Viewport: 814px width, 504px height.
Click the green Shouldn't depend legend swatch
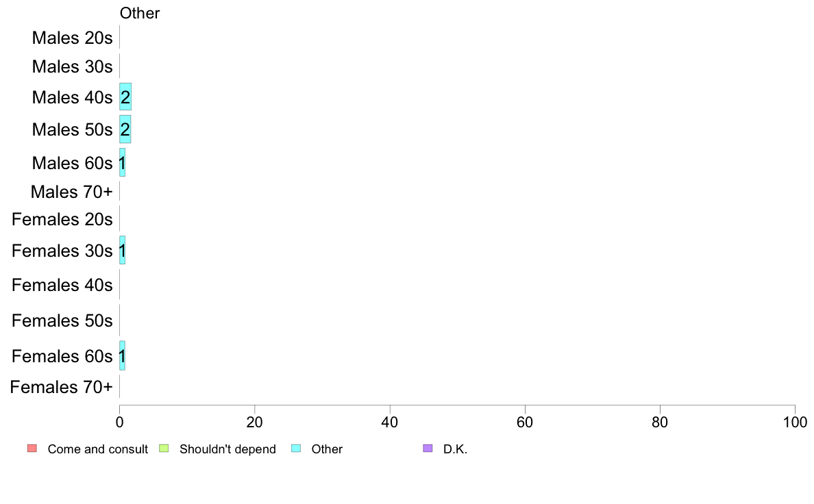pyautogui.click(x=164, y=449)
